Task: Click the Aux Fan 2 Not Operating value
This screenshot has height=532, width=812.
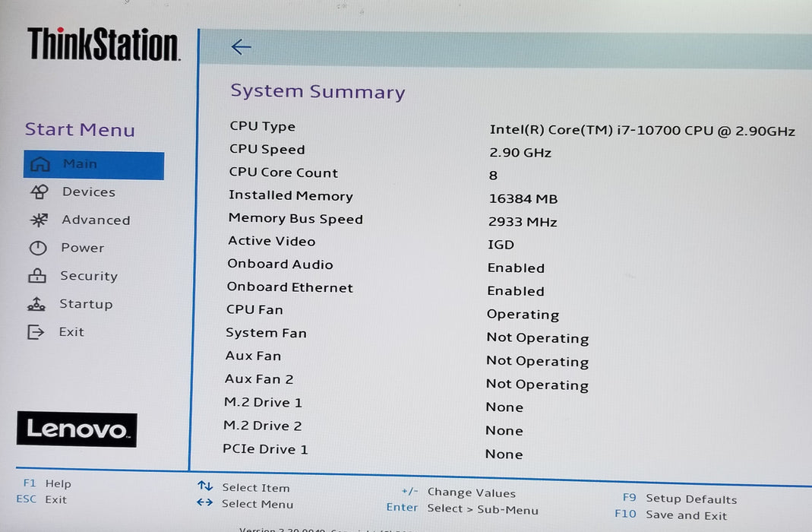Action: tap(537, 385)
